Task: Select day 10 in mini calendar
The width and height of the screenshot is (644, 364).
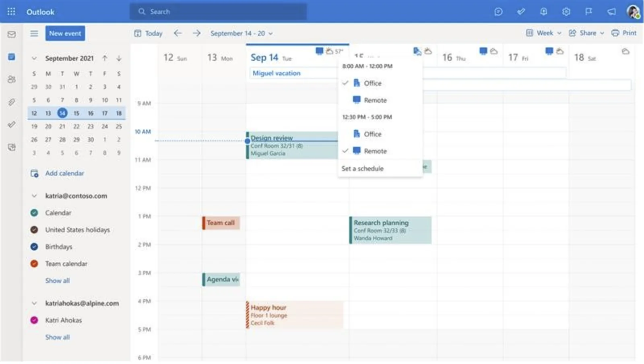Action: tap(105, 100)
